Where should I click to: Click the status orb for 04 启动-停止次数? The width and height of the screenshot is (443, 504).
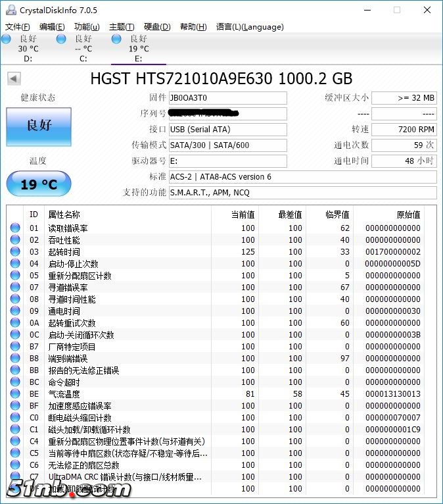[15, 263]
